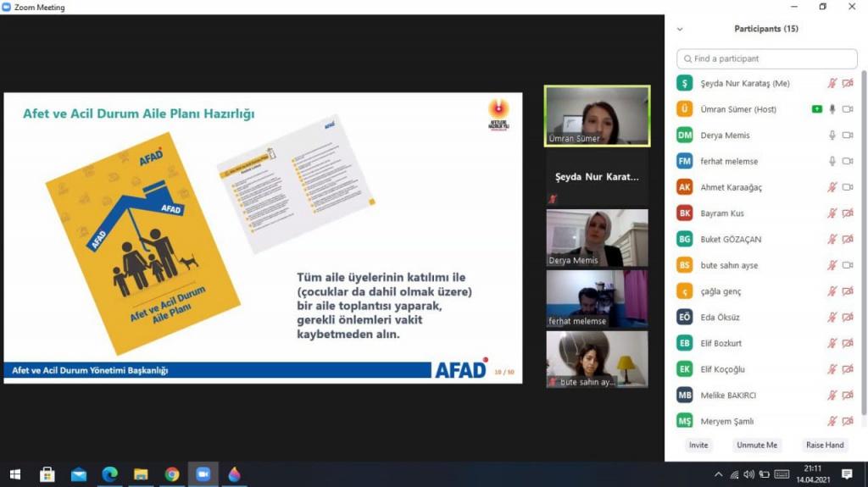Show hidden icons in the system tray
The width and height of the screenshot is (868, 487).
click(x=719, y=474)
